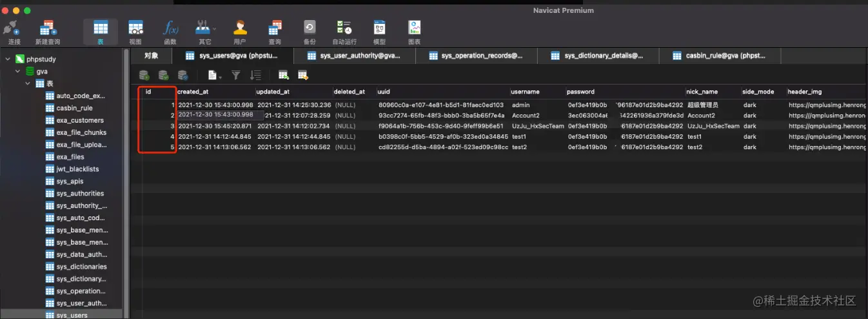This screenshot has width=868, height=319.
Task: Switch to sys_user_authority@gva tab
Action: (355, 56)
